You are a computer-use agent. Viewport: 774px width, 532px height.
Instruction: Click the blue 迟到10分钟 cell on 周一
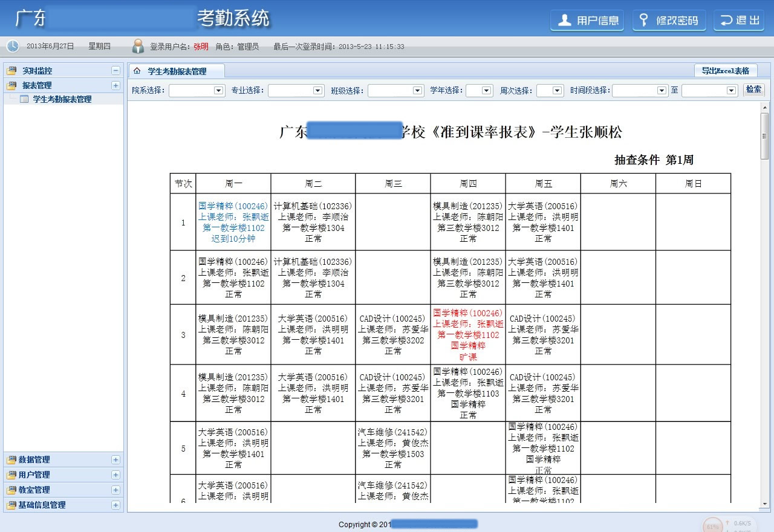click(x=233, y=222)
